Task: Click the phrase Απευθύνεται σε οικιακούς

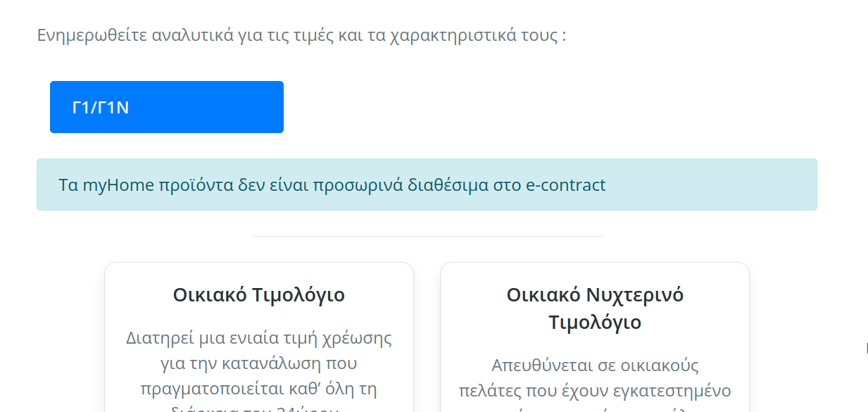Action: coord(595,366)
